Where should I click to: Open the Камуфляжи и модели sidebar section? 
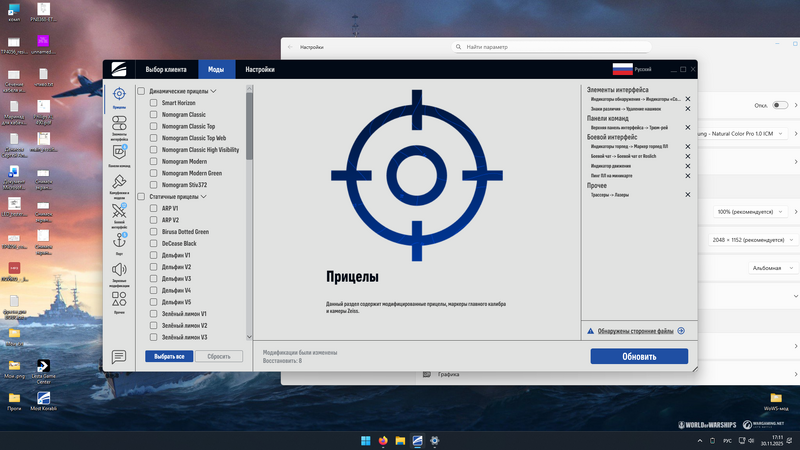point(119,183)
